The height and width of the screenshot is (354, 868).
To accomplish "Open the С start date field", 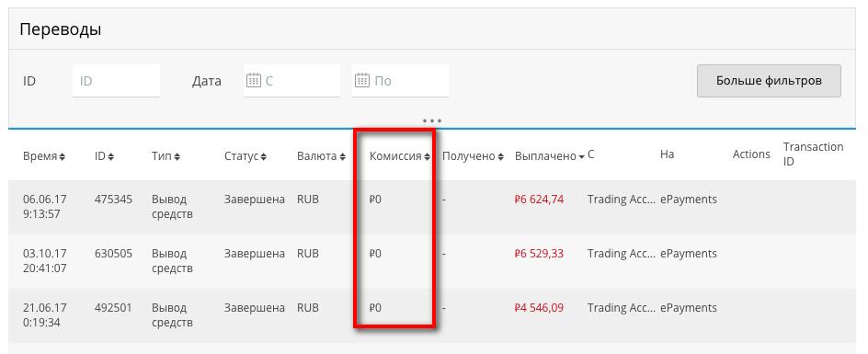I will tap(291, 81).
